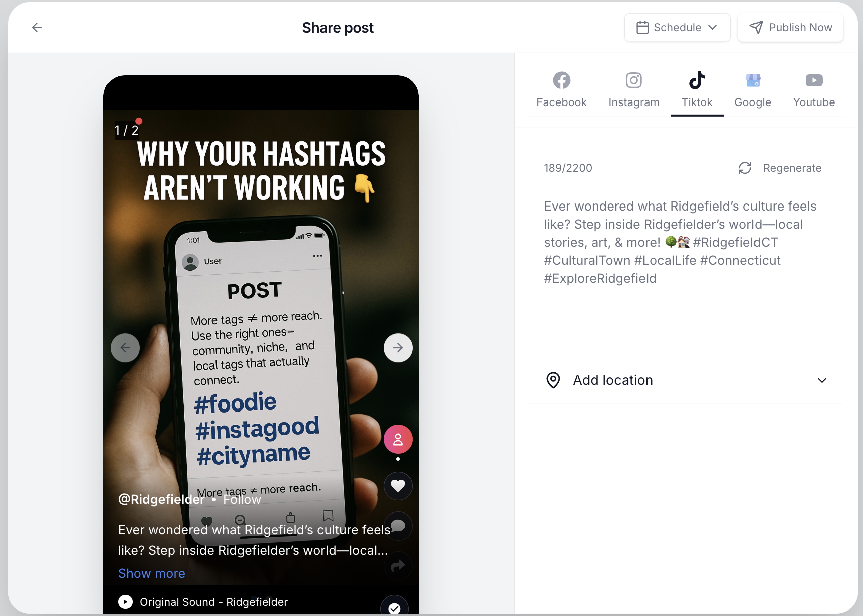Image resolution: width=863 pixels, height=616 pixels.
Task: Switch to the Youtube tab
Action: (x=814, y=90)
